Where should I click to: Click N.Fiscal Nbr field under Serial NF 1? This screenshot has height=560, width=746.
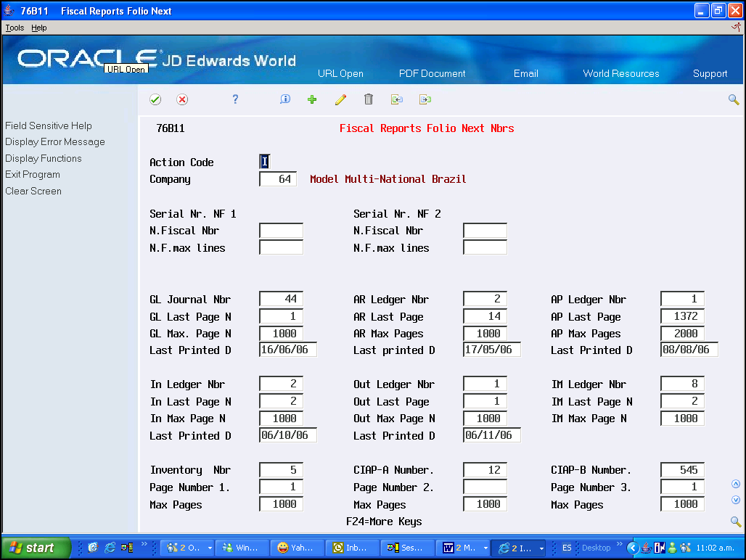click(281, 231)
